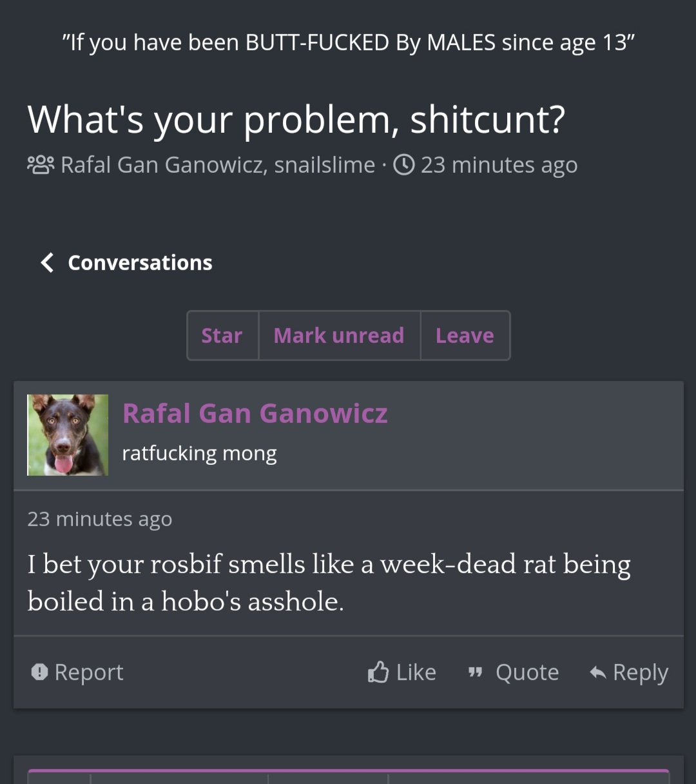The image size is (696, 784).
Task: Click Rafal Gan Ganowicz in participants list
Action: coord(162,165)
